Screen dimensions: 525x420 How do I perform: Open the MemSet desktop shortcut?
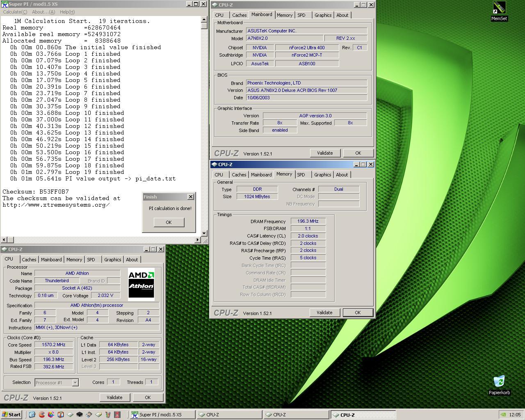tap(499, 11)
